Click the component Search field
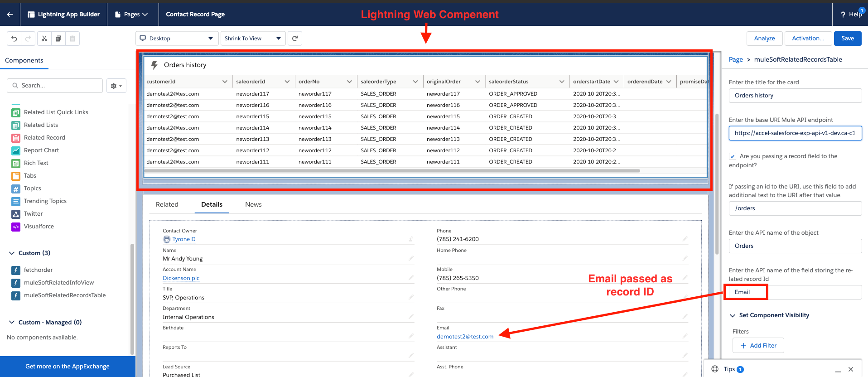 click(x=55, y=86)
